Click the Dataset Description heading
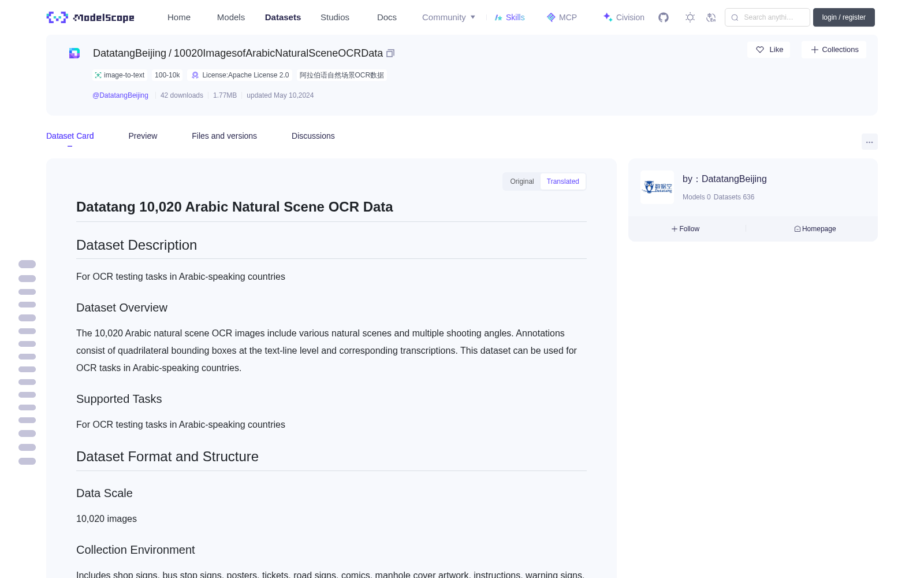 click(x=137, y=245)
